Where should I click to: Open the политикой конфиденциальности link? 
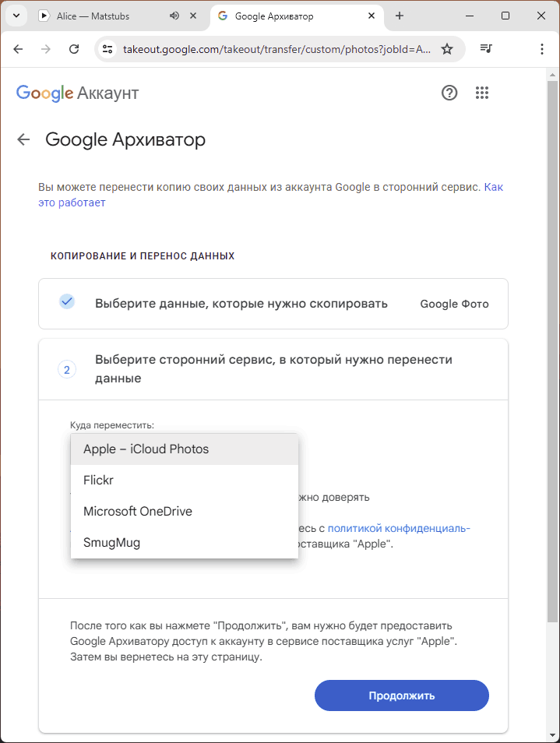pos(399,528)
